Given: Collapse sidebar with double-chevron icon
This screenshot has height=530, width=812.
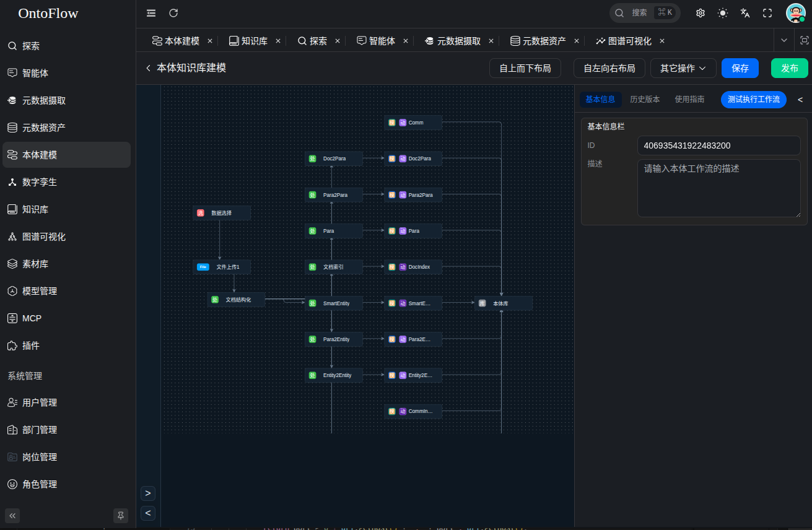Looking at the screenshot, I should click(x=12, y=516).
